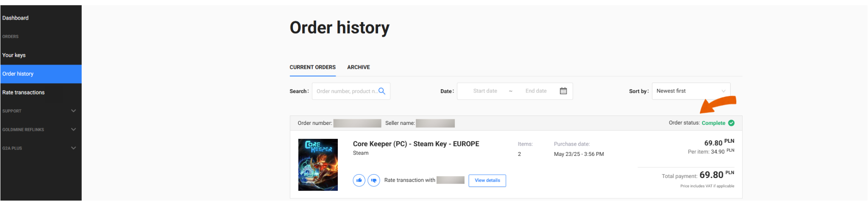Click the Start date field
This screenshot has height=223, width=868.
[485, 91]
